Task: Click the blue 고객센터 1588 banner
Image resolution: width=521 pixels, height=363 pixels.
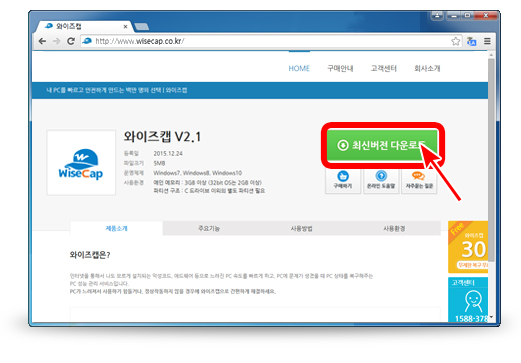Action: pyautogui.click(x=468, y=300)
